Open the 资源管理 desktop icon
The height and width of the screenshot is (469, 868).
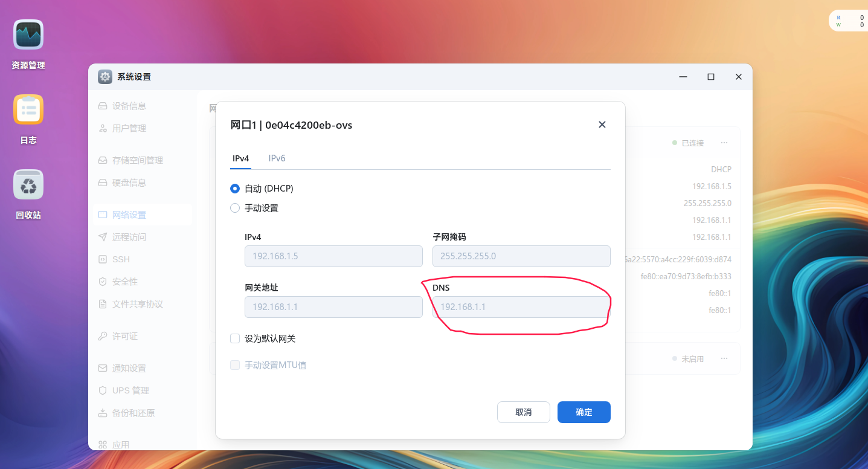(28, 35)
